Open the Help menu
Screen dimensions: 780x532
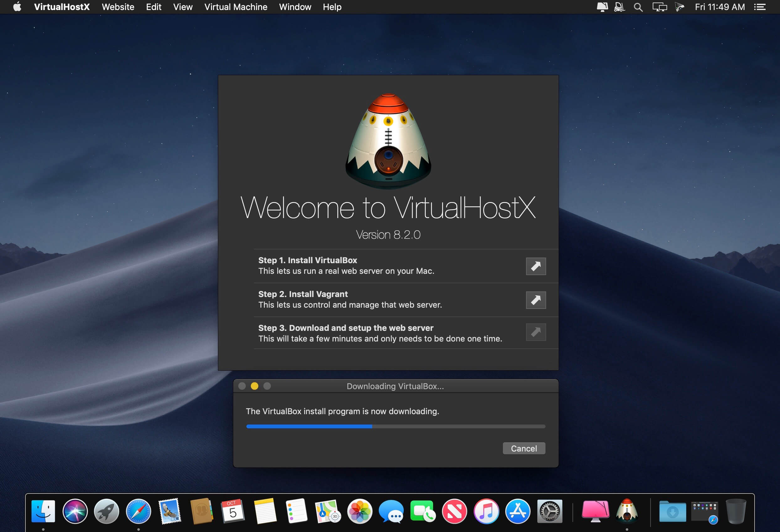(332, 7)
